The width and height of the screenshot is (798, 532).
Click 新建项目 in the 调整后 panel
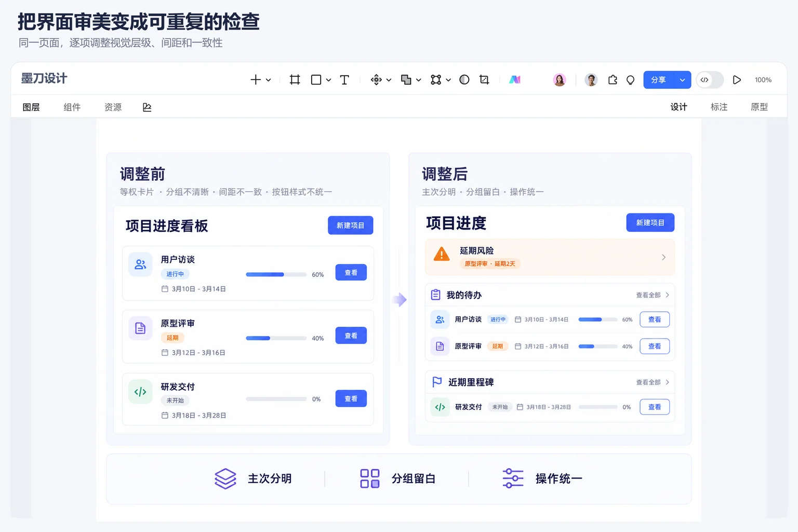tap(650, 222)
